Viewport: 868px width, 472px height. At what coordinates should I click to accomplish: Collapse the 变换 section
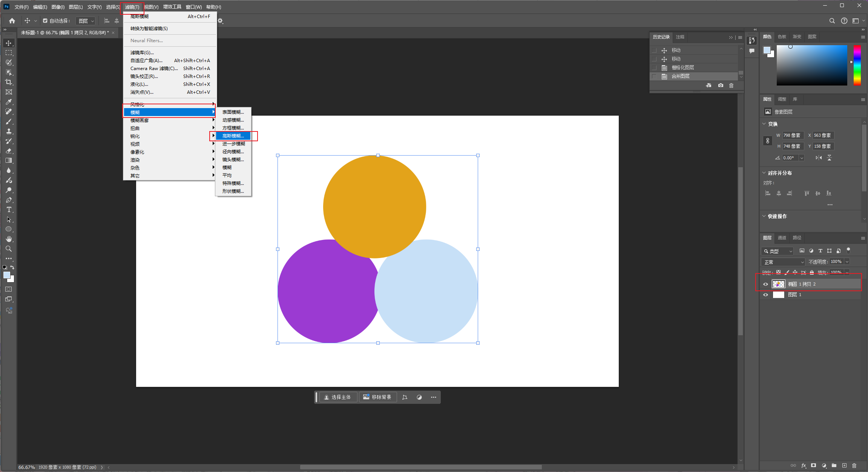[764, 124]
